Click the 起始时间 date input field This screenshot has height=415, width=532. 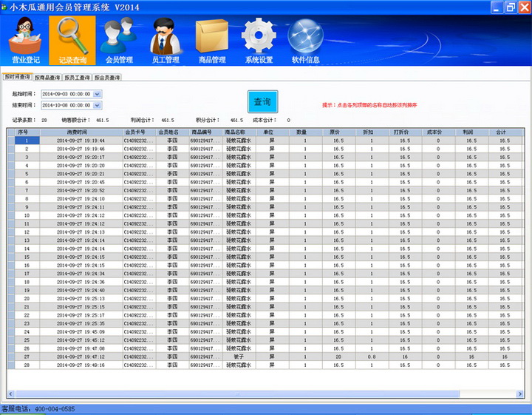pyautogui.click(x=65, y=95)
